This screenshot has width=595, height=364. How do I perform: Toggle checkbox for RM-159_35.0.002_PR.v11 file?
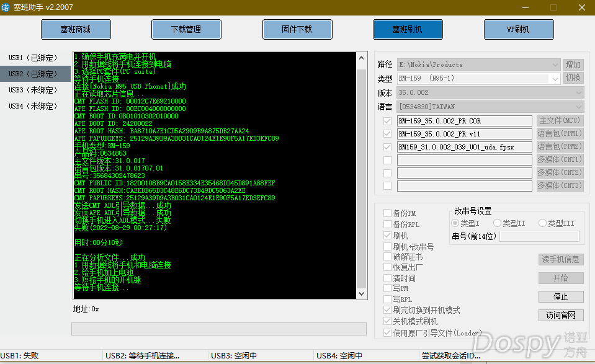[387, 134]
